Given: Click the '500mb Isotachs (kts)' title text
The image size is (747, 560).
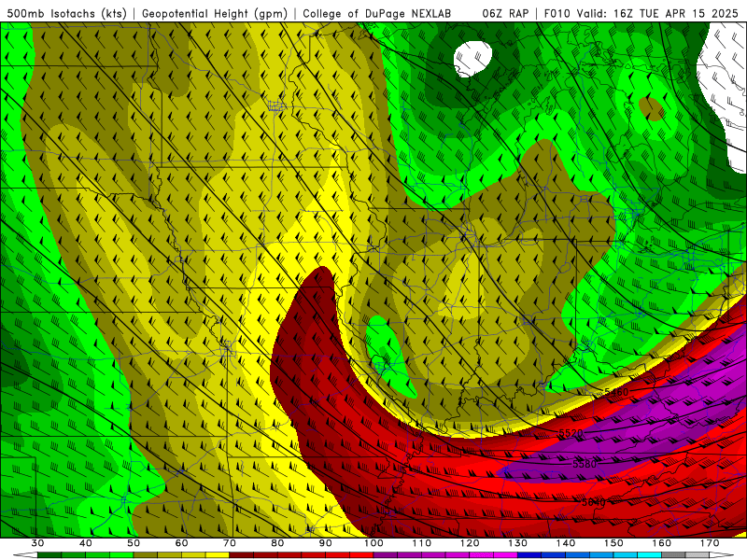Looking at the screenshot, I should [x=66, y=14].
